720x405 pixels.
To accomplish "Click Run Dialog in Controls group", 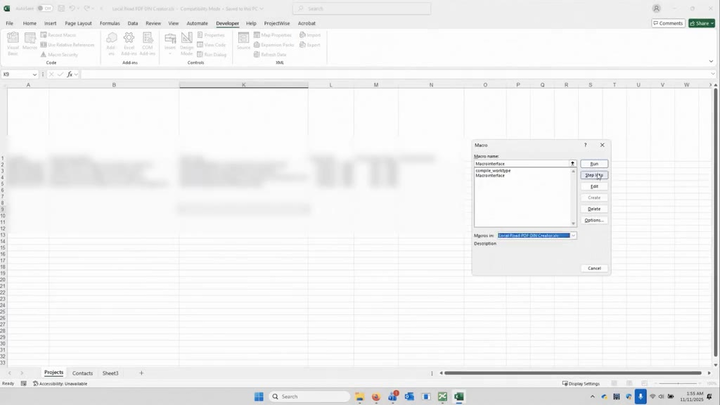I will [x=212, y=55].
